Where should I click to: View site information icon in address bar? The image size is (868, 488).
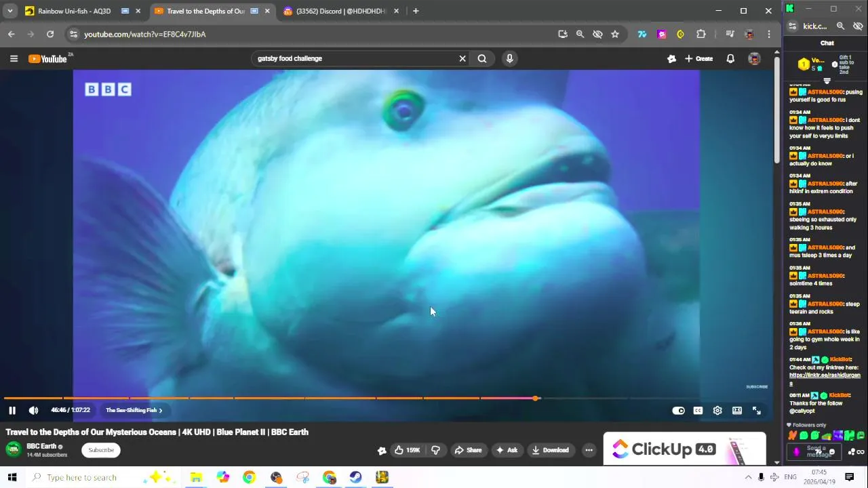(x=73, y=34)
